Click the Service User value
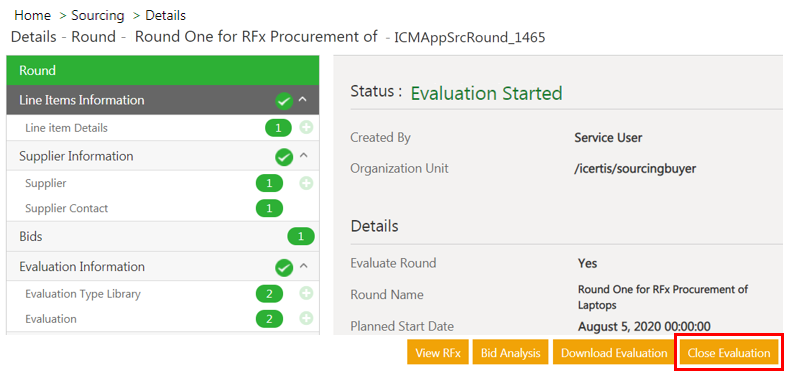The width and height of the screenshot is (790, 373). coord(608,137)
